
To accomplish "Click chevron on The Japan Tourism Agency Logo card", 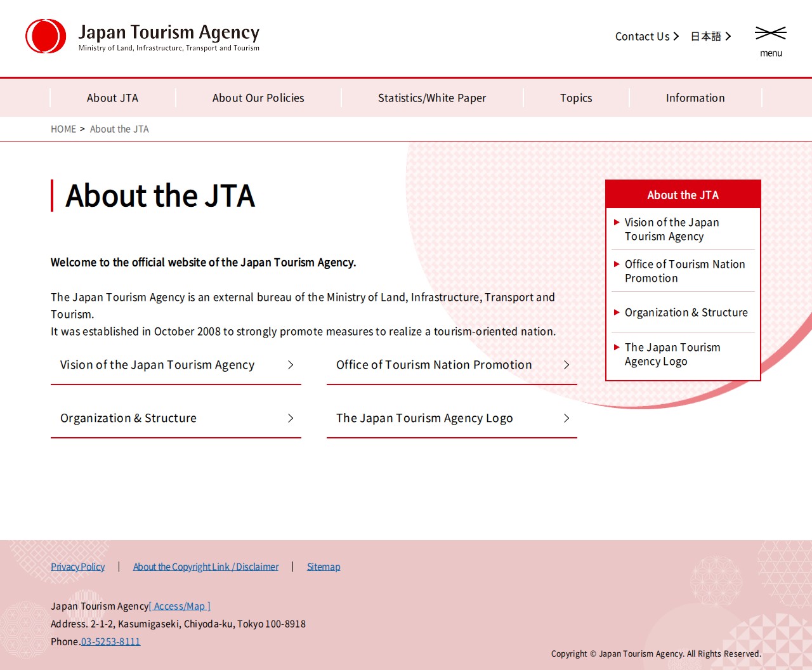I will coord(566,418).
